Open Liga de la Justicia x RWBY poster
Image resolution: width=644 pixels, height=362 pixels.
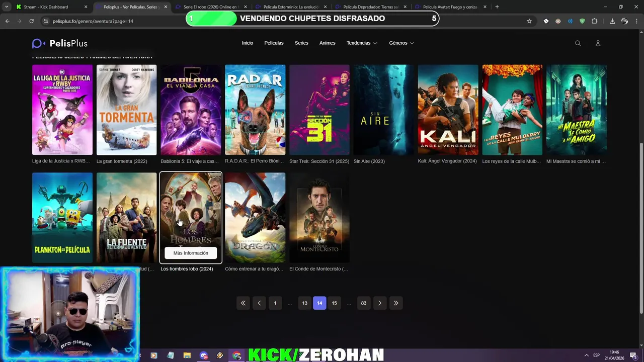(62, 110)
